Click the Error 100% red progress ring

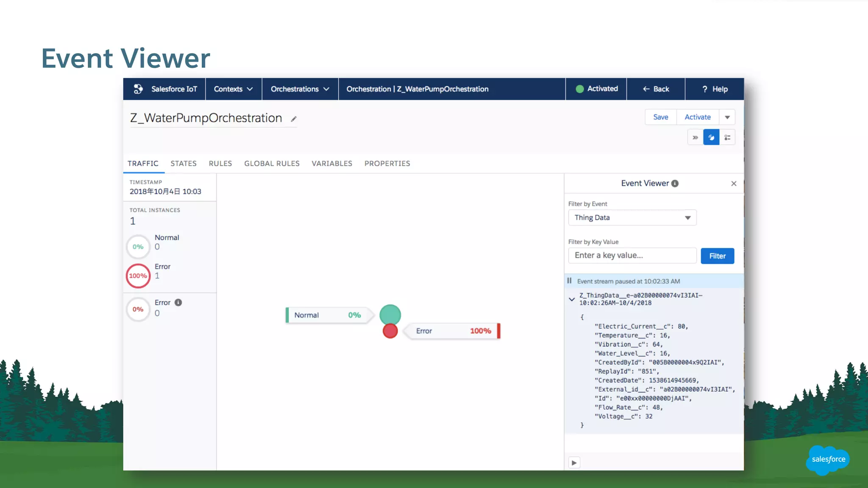(138, 276)
